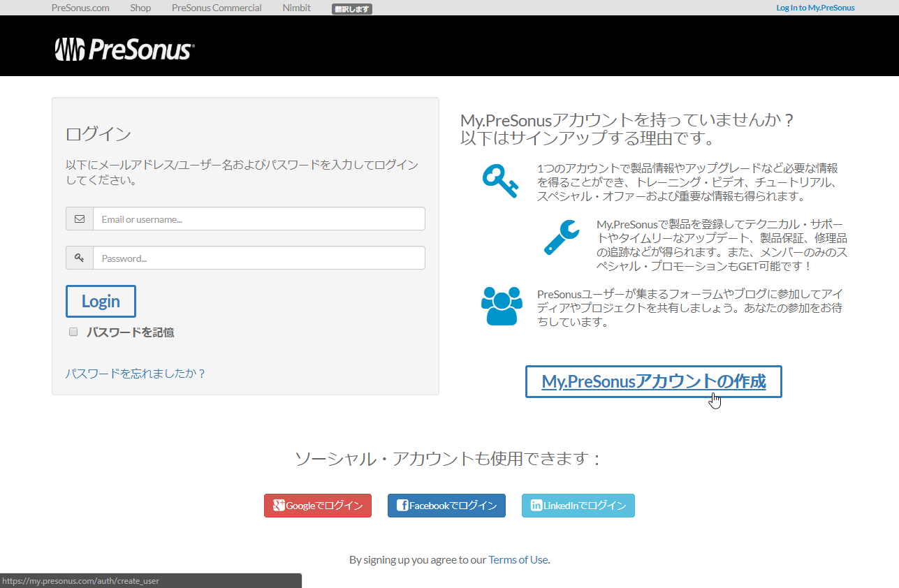Click the PreSonus logo in header
Screen dimensions: 899x588
(x=124, y=50)
